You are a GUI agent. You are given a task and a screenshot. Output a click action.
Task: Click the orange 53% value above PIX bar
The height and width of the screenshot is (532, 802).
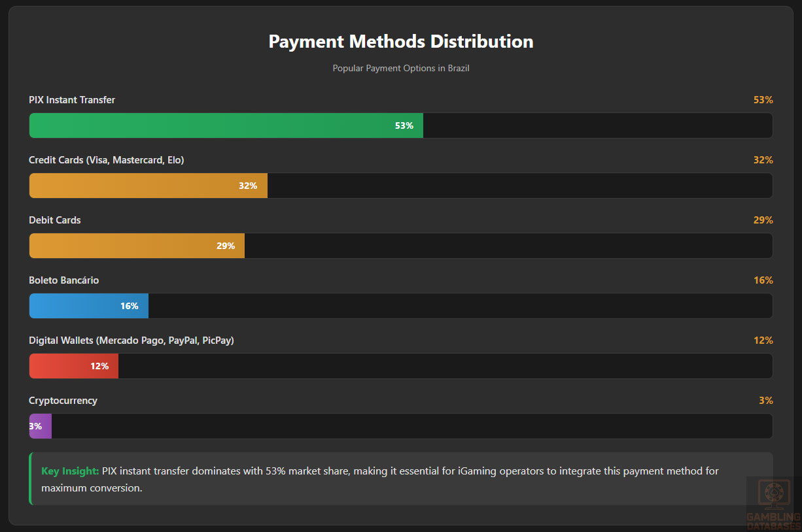coord(763,100)
